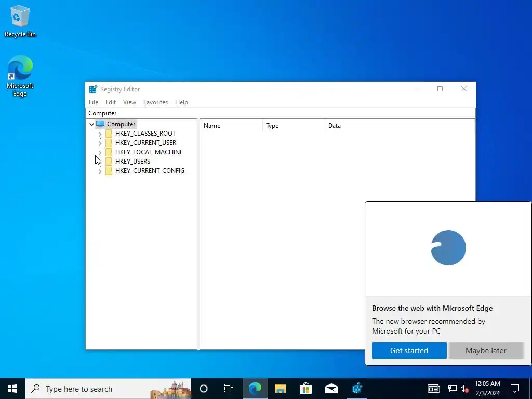Open File Explorer from the taskbar
The image size is (532, 399).
click(x=280, y=389)
